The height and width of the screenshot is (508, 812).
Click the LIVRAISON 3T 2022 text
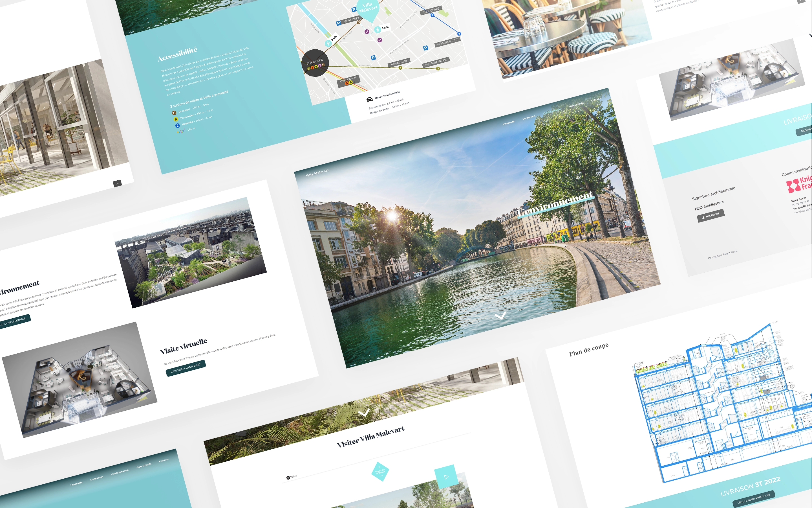(750, 487)
